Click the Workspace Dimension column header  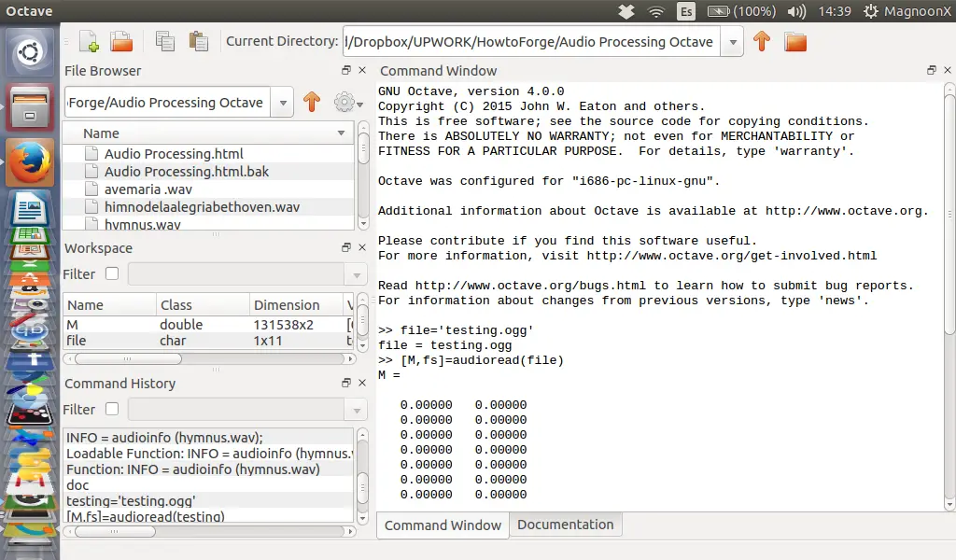pos(296,304)
